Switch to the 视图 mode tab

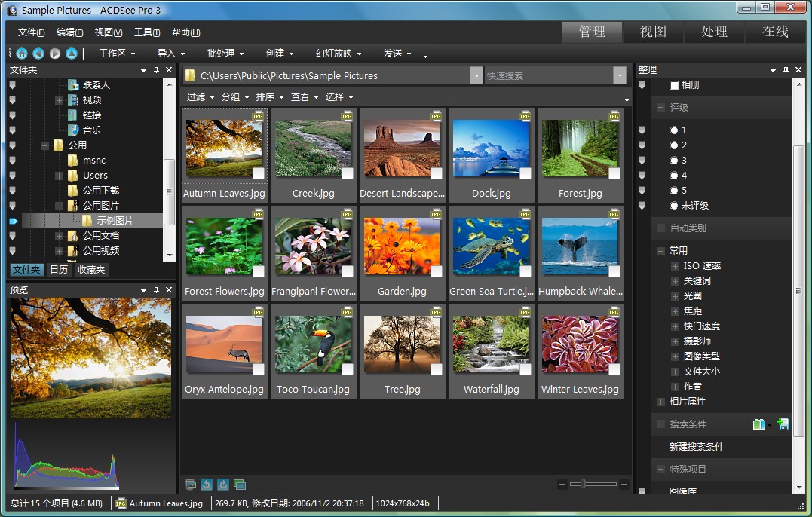(653, 32)
